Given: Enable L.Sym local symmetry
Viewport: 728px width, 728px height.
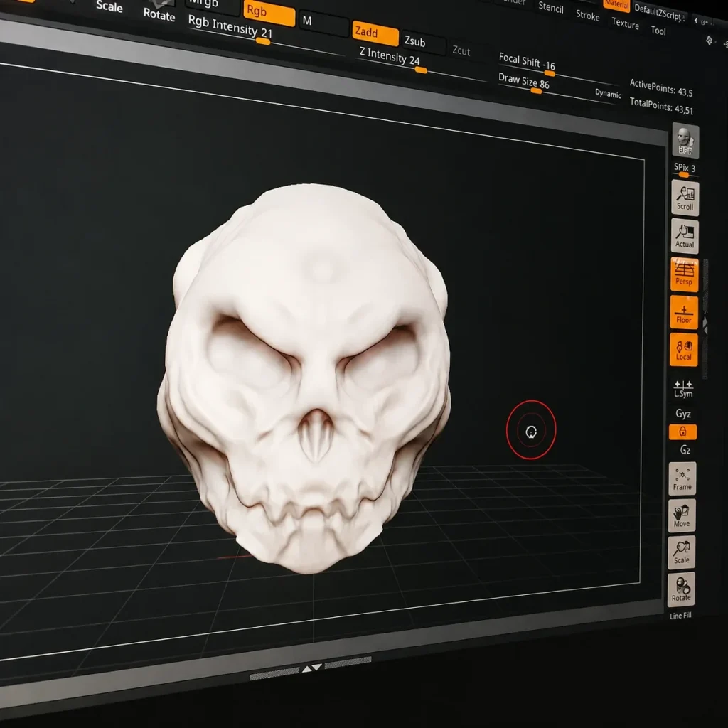Looking at the screenshot, I should point(683,389).
